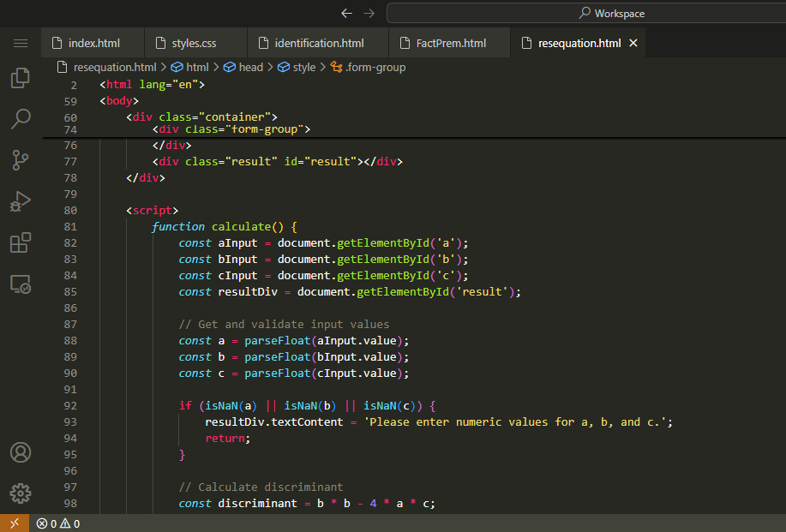The image size is (786, 532).
Task: Open the Run and Debug view
Action: [21, 201]
